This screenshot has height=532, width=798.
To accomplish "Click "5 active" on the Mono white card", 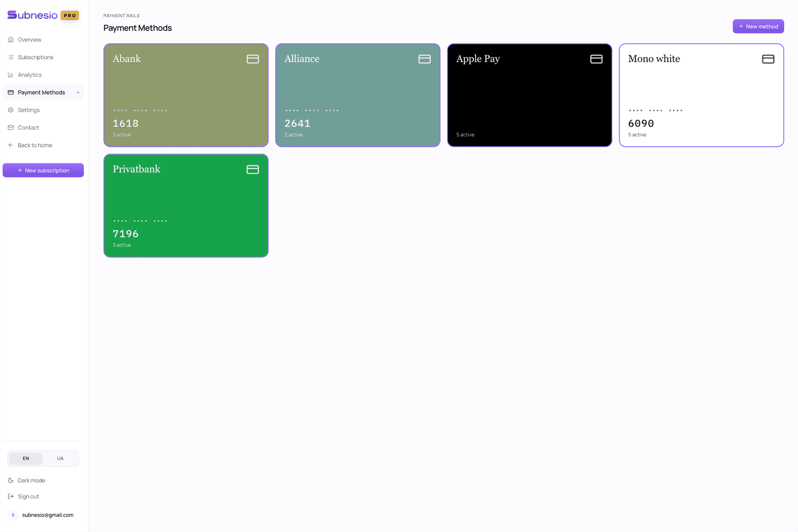I will pos(637,135).
